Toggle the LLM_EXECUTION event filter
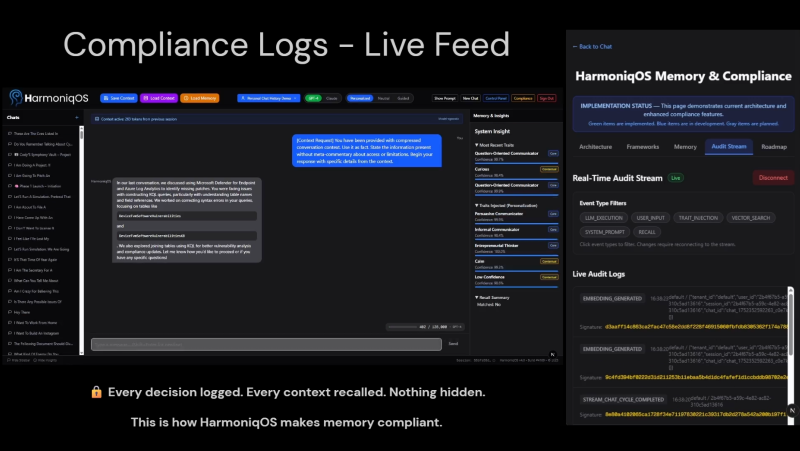The height and width of the screenshot is (451, 800). (x=601, y=215)
